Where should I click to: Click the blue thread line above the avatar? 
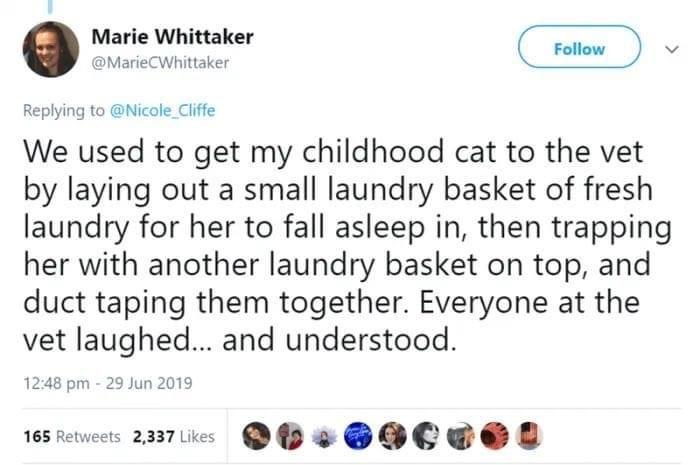tap(49, 6)
